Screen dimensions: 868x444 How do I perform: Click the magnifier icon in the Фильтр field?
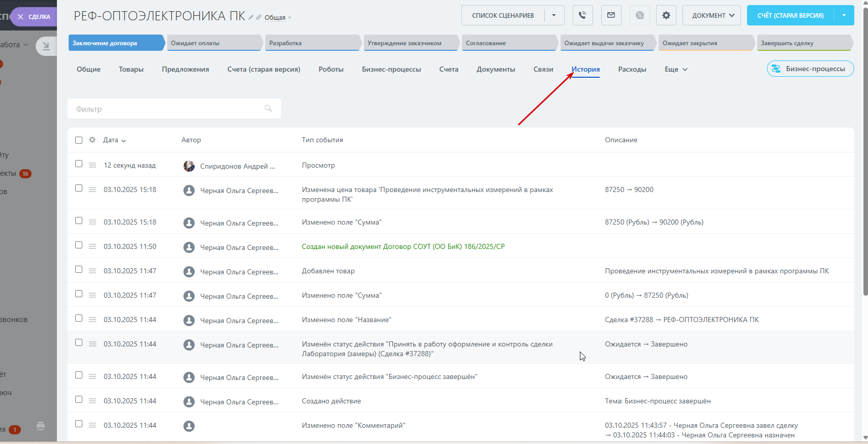(x=268, y=108)
